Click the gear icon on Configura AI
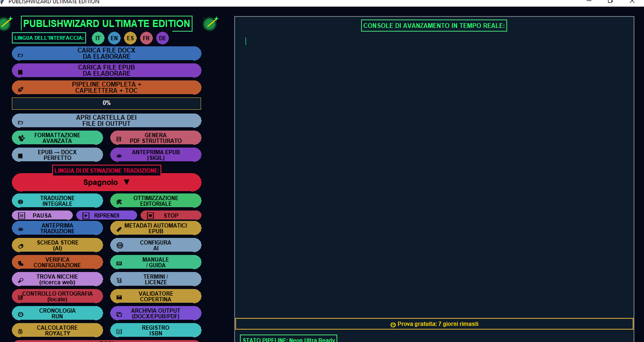644x342 pixels. 120,246
